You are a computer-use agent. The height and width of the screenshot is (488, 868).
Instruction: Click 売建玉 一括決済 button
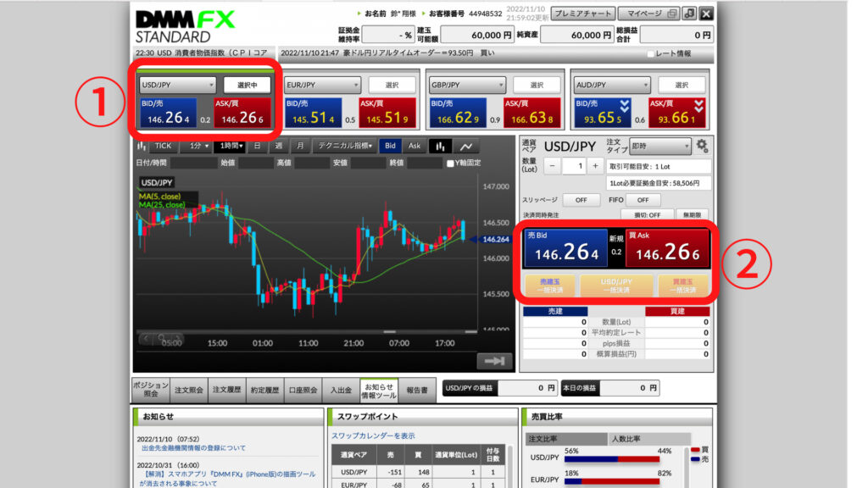coord(550,286)
